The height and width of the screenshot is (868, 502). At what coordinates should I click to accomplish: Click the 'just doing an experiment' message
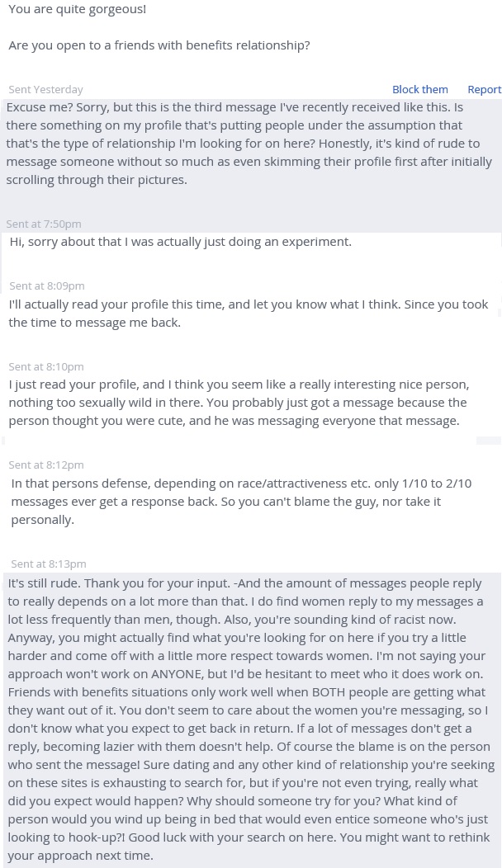coord(181,241)
